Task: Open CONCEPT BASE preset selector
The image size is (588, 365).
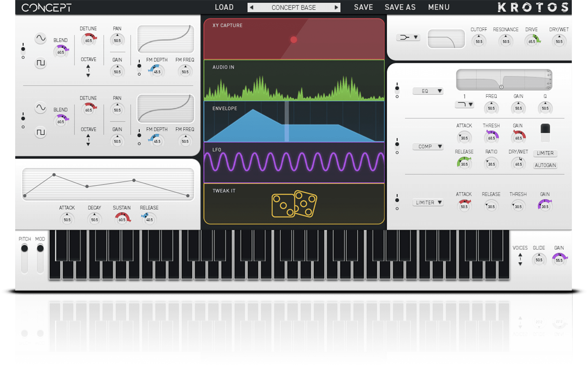Action: [294, 7]
